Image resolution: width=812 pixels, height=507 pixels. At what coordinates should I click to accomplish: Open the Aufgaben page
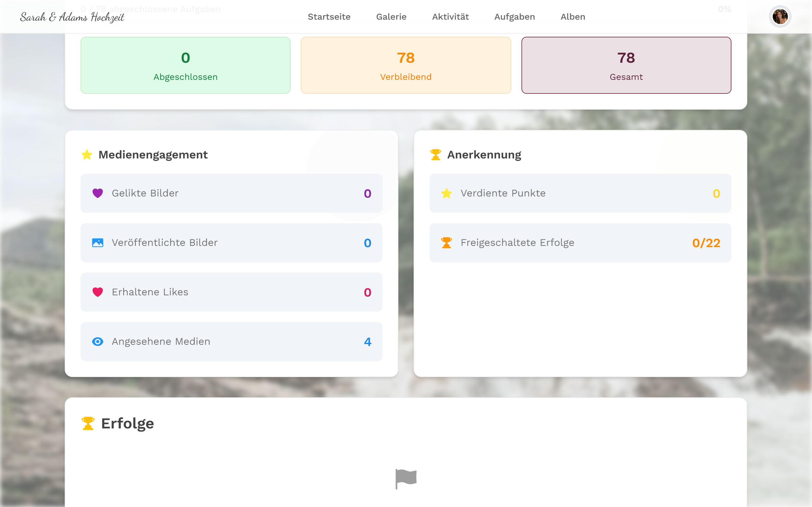pyautogui.click(x=515, y=17)
